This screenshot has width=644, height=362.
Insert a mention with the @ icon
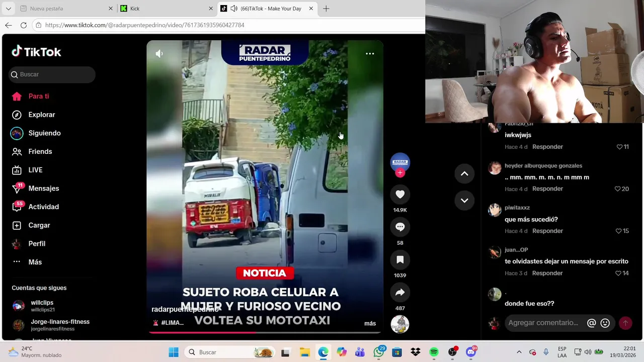pyautogui.click(x=592, y=323)
